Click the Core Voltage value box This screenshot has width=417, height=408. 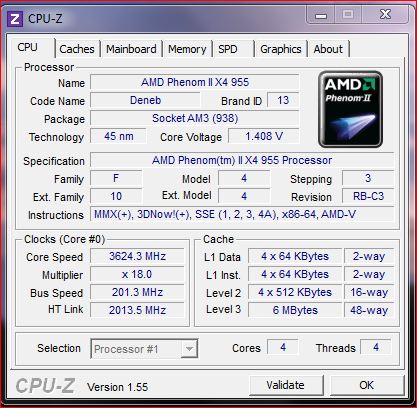click(x=264, y=136)
